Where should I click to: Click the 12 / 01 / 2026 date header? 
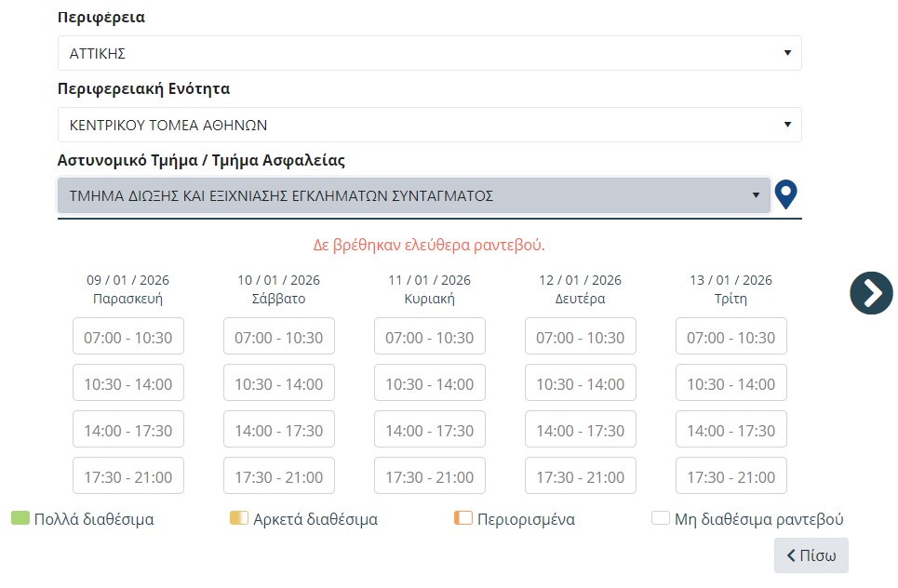(581, 280)
